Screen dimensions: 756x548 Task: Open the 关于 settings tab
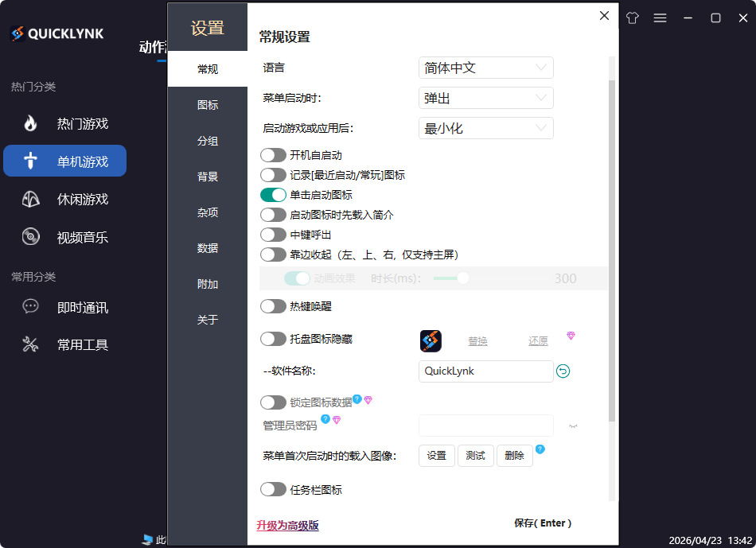[x=207, y=320]
